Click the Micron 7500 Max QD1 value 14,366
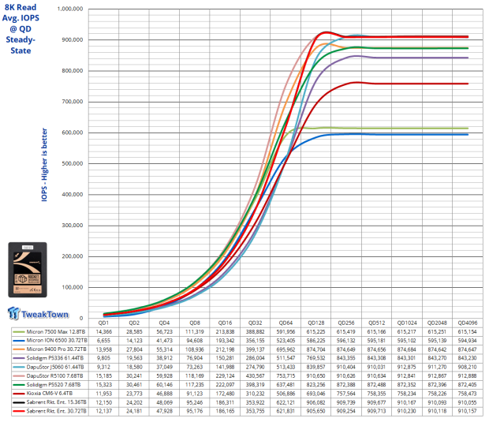Screen dimensions: 489x448 coord(103,332)
